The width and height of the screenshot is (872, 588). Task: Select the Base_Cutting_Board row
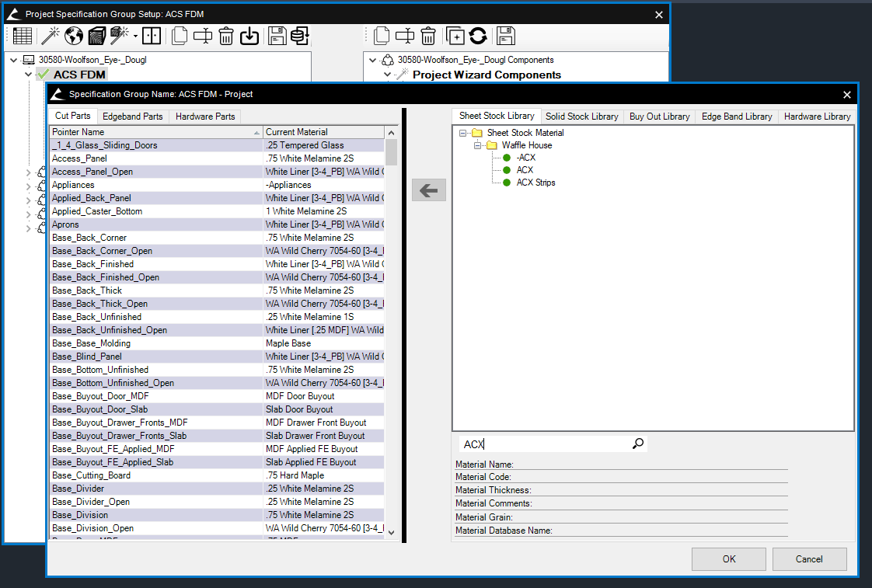(217, 475)
